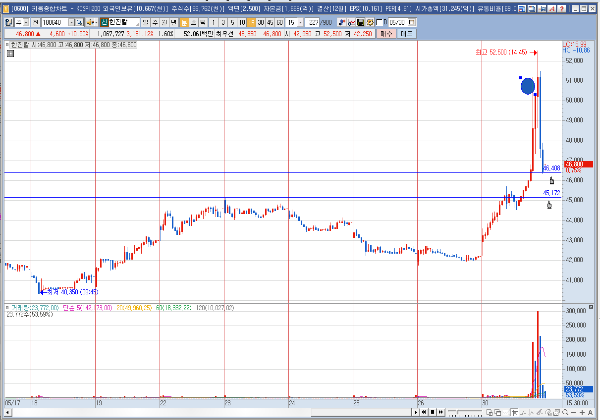Viewport: 600px width, 420px height.
Task: Switch chart to yearly 년 period
Action: (173, 23)
